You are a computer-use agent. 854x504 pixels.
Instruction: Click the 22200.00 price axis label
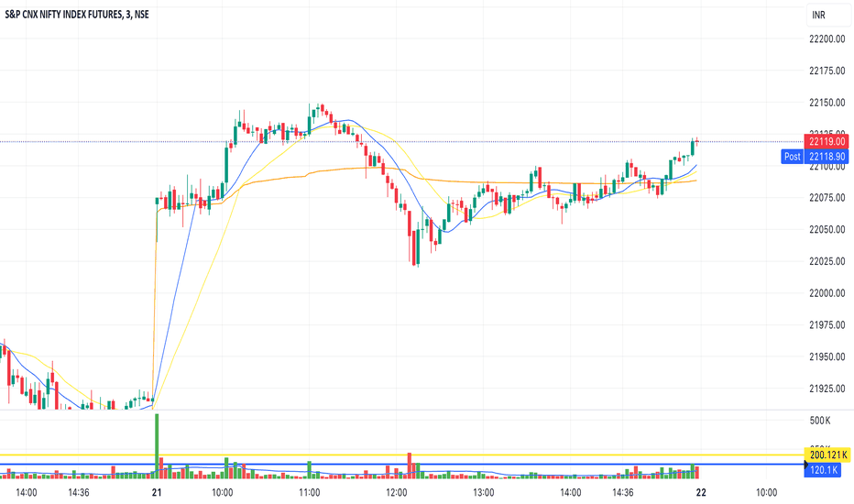[827, 38]
